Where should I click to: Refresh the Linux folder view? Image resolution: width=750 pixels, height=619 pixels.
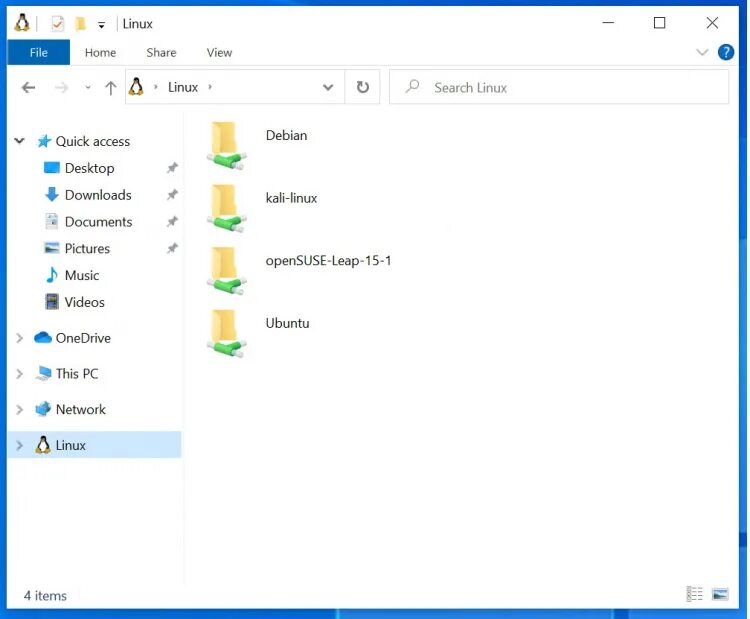[363, 87]
